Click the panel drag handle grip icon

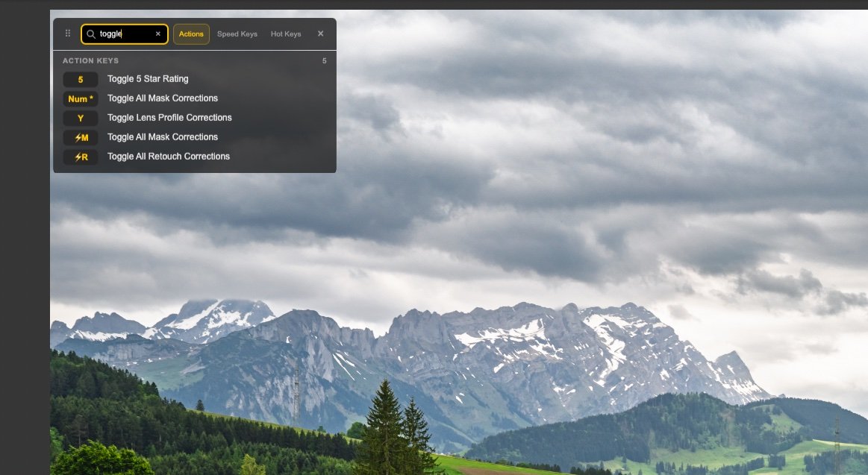pos(67,34)
